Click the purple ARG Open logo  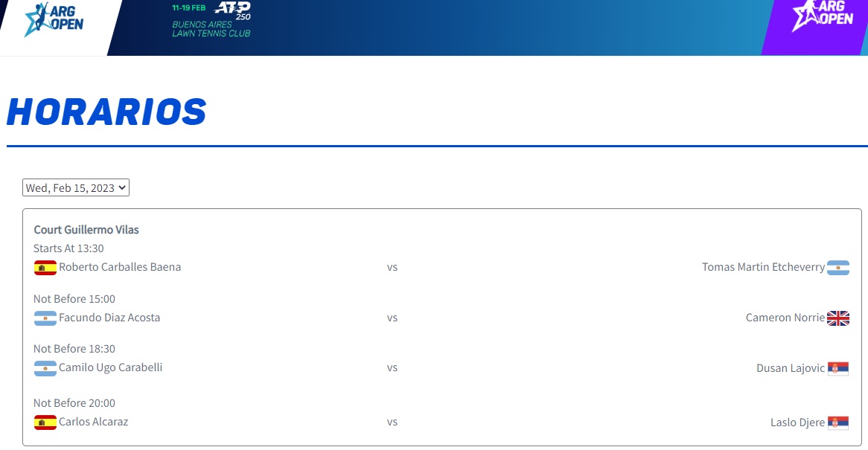point(823,15)
